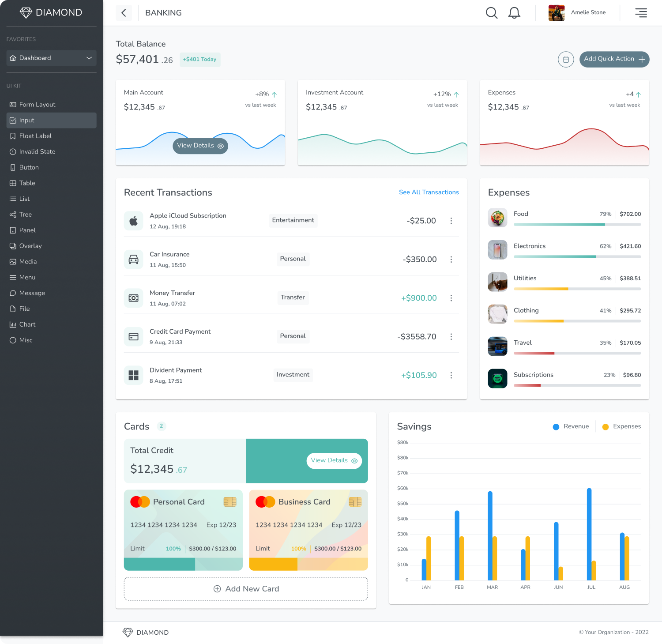Screen dimensions: 662x644
Task: Open the hamburger menu at top right
Action: tap(641, 13)
